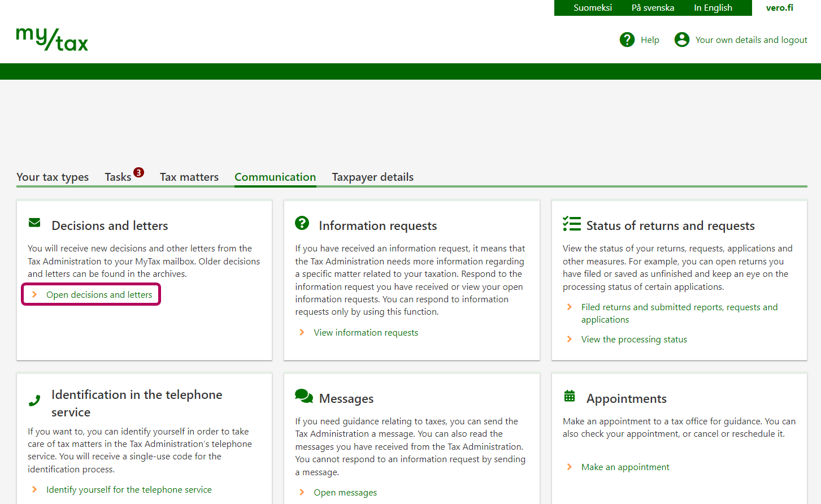This screenshot has height=504, width=821.
Task: Click the MyTax logo
Action: 52,40
